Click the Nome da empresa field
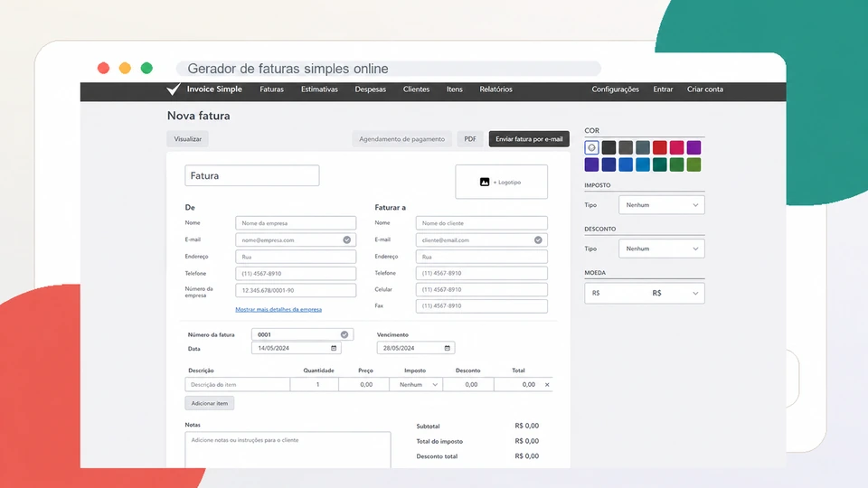The image size is (868, 488). [x=296, y=223]
